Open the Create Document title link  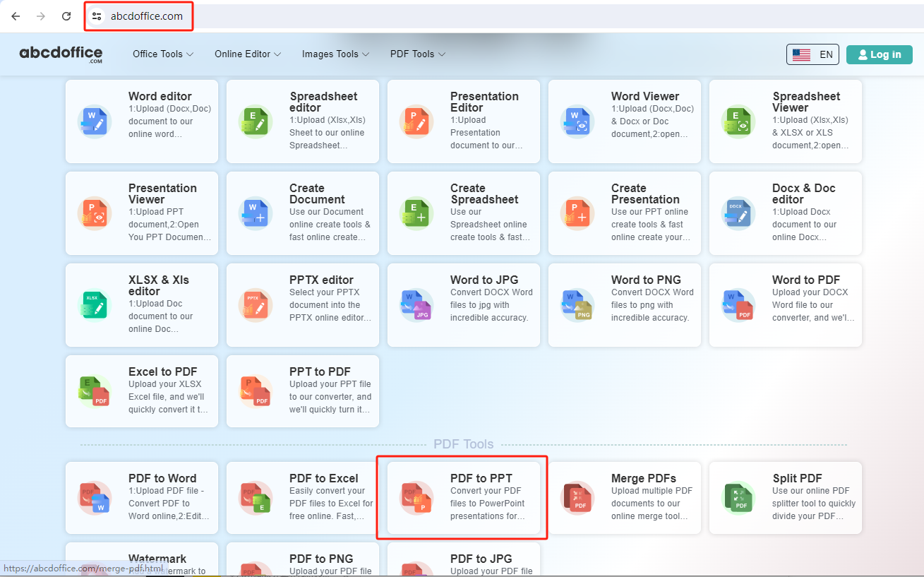[317, 194]
